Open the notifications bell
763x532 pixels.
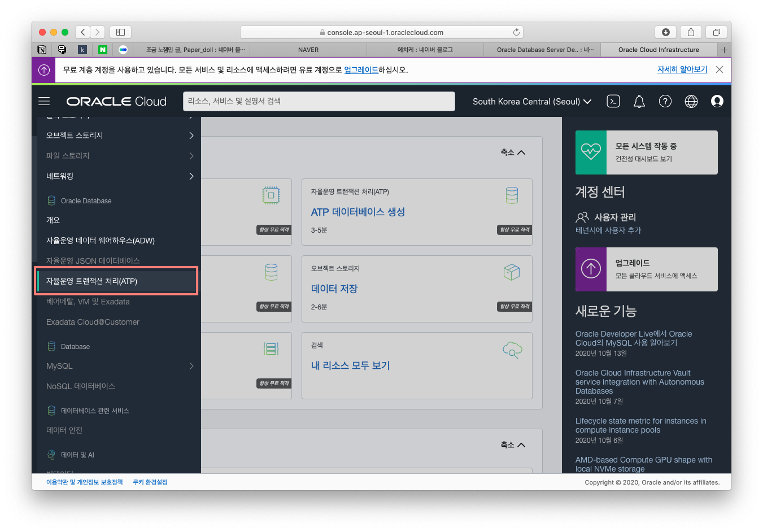639,101
